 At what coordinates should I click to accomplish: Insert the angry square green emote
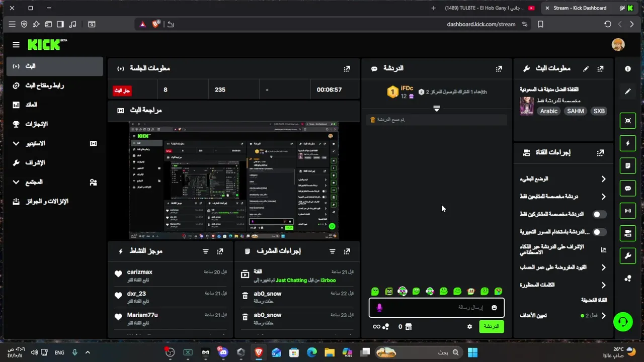(389, 291)
